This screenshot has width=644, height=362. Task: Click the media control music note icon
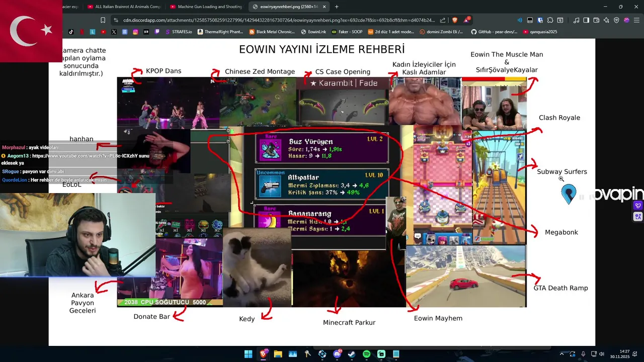577,20
